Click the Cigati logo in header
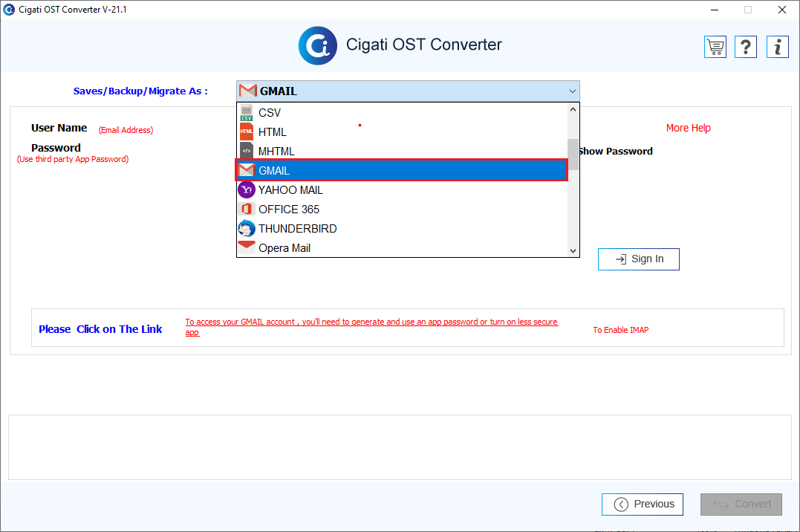Screen dimensions: 800x532 [x=317, y=45]
